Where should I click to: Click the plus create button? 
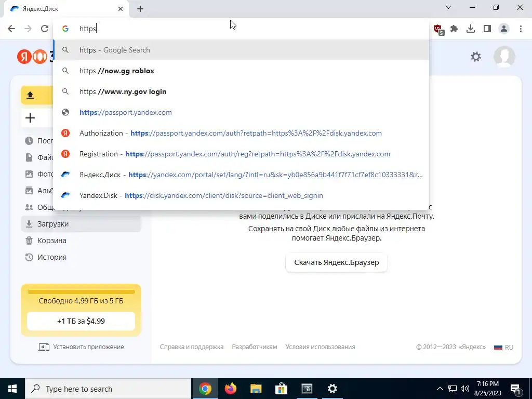tap(37, 118)
